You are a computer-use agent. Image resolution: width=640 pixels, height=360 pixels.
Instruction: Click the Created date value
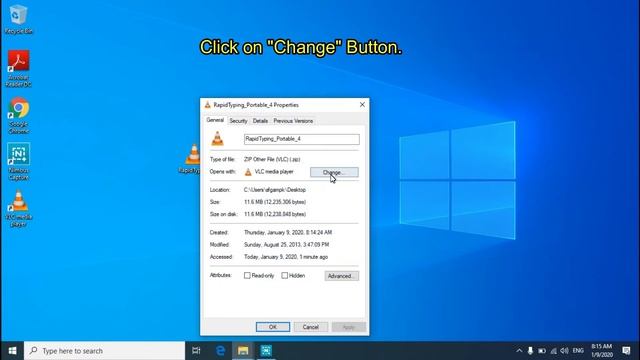[x=288, y=233]
